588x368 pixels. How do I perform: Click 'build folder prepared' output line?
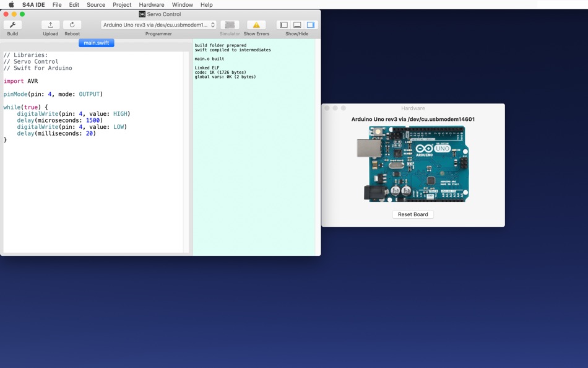(220, 45)
